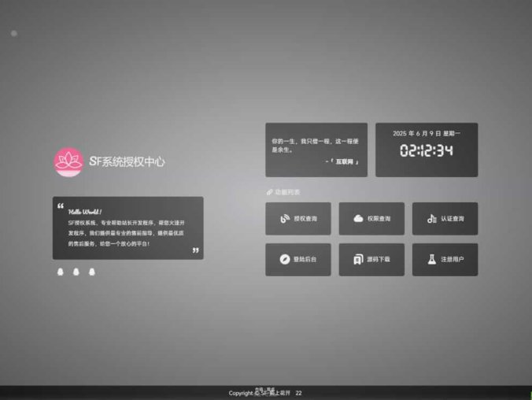The height and width of the screenshot is (400, 532).
Task: Select the 源码下载 button
Action: [371, 260]
